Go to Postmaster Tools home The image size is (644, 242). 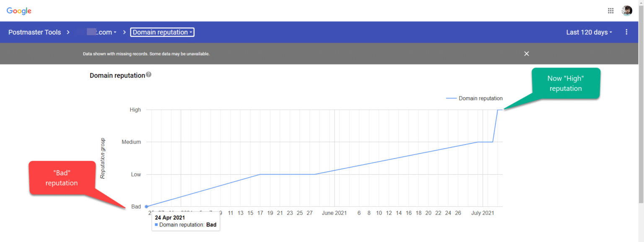pyautogui.click(x=34, y=32)
